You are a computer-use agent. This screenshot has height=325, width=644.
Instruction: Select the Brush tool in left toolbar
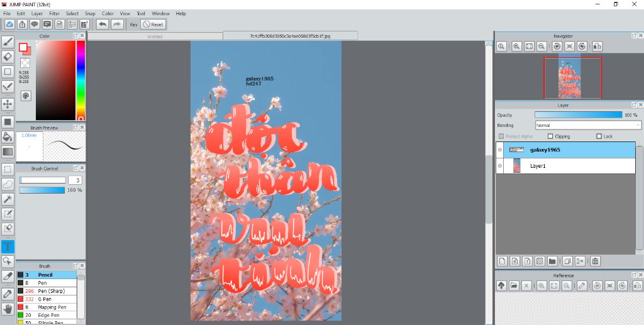(8, 41)
